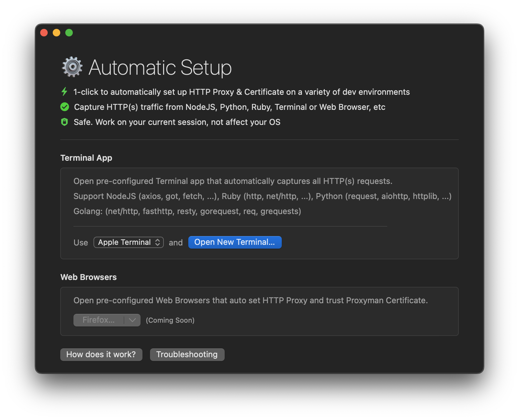Click the Terminal App section heading
Image resolution: width=519 pixels, height=420 pixels.
click(x=86, y=158)
